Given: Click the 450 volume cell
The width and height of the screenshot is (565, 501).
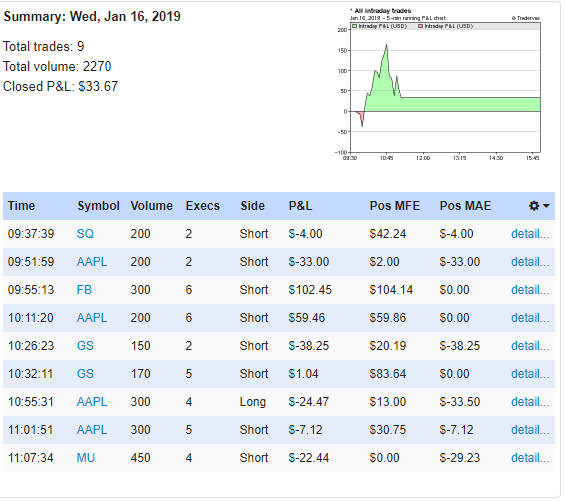Looking at the screenshot, I should pos(141,458).
